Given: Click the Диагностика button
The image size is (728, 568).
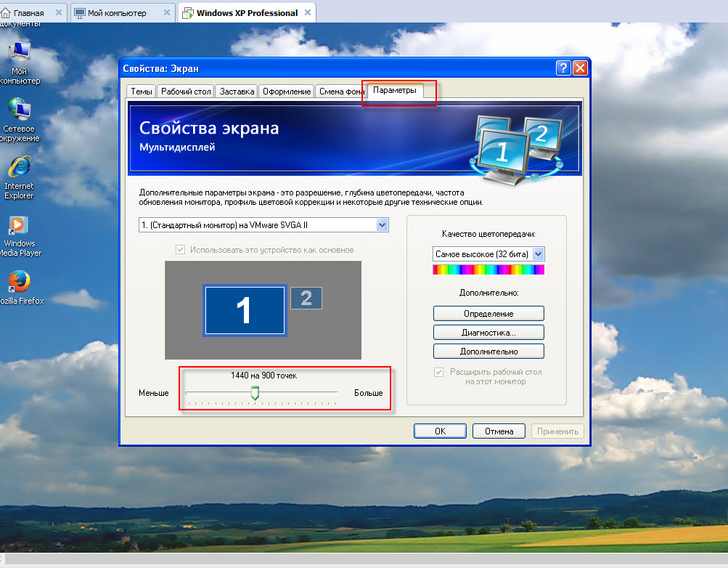Looking at the screenshot, I should [x=488, y=333].
